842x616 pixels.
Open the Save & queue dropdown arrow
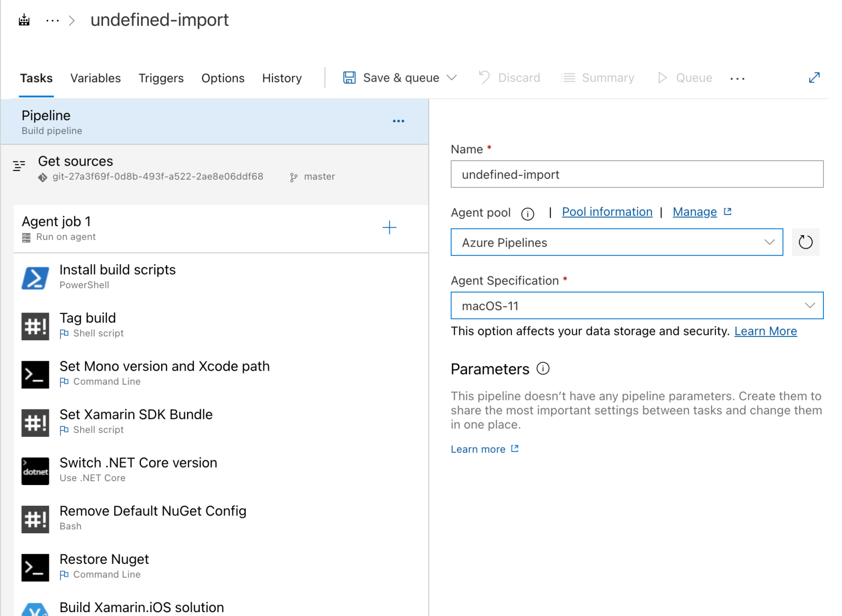(452, 77)
